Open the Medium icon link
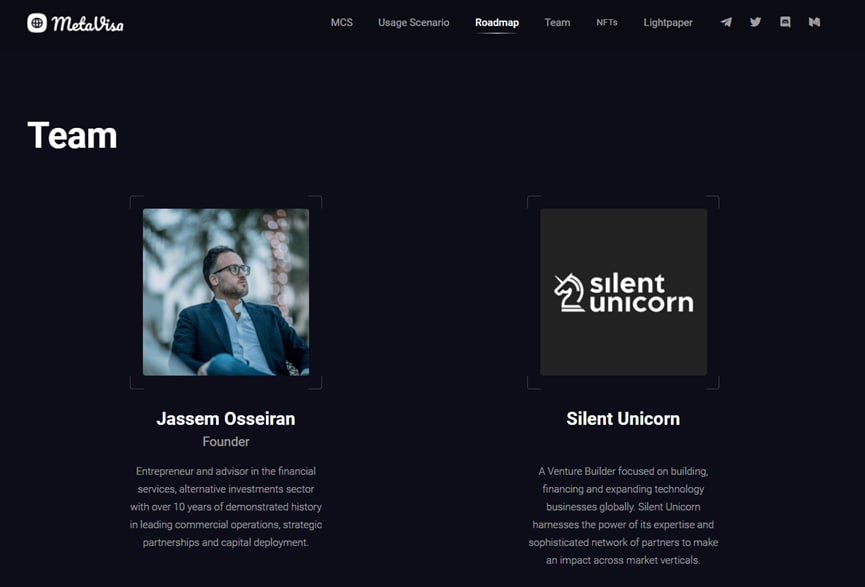Viewport: 865px width, 587px height. click(814, 22)
